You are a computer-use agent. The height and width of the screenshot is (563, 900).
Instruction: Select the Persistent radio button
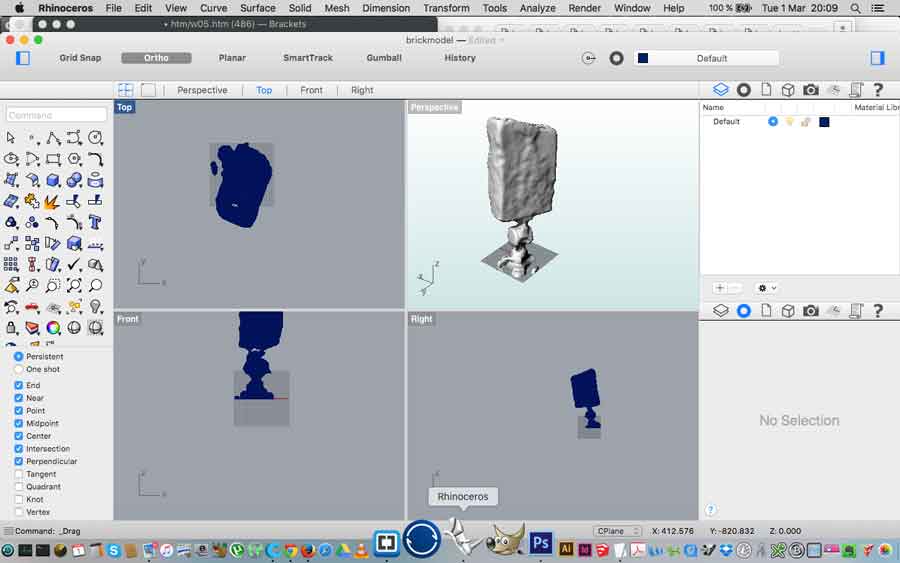(18, 356)
